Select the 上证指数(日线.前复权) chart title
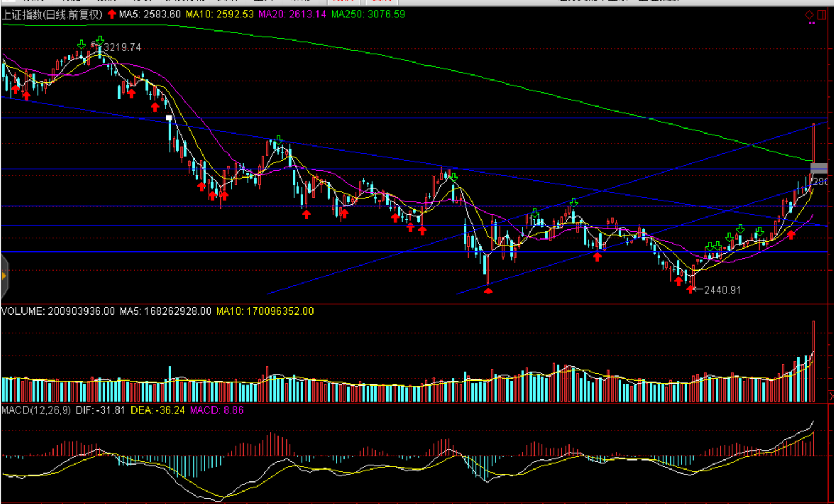834x504 pixels. pyautogui.click(x=52, y=15)
